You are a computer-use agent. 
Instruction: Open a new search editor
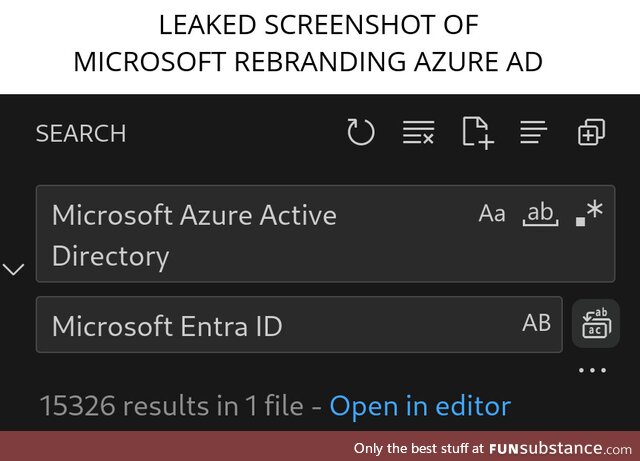tap(477, 132)
